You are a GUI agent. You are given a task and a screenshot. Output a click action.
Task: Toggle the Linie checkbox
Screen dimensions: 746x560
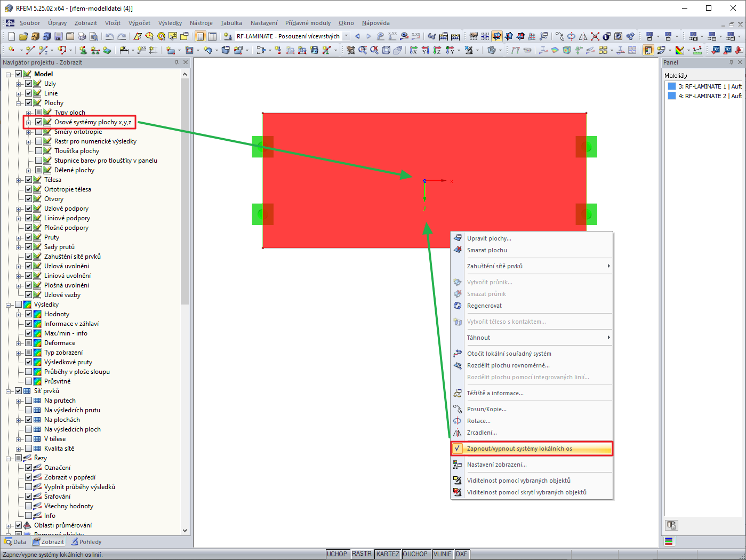coord(29,93)
